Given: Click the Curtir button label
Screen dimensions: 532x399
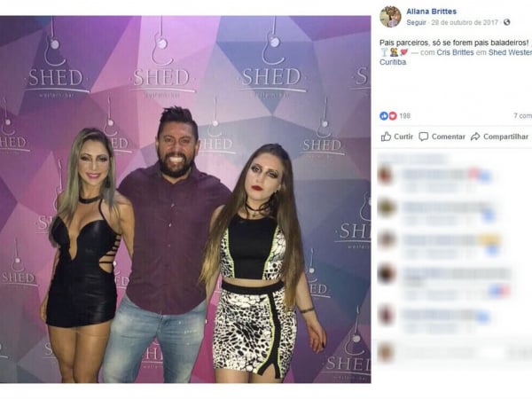Looking at the screenshot, I should (x=403, y=137).
